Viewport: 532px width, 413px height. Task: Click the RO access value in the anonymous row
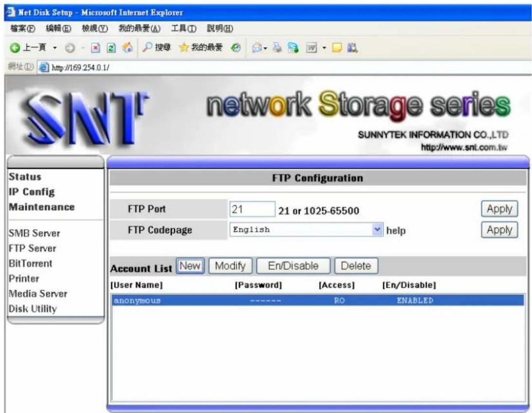(x=339, y=300)
